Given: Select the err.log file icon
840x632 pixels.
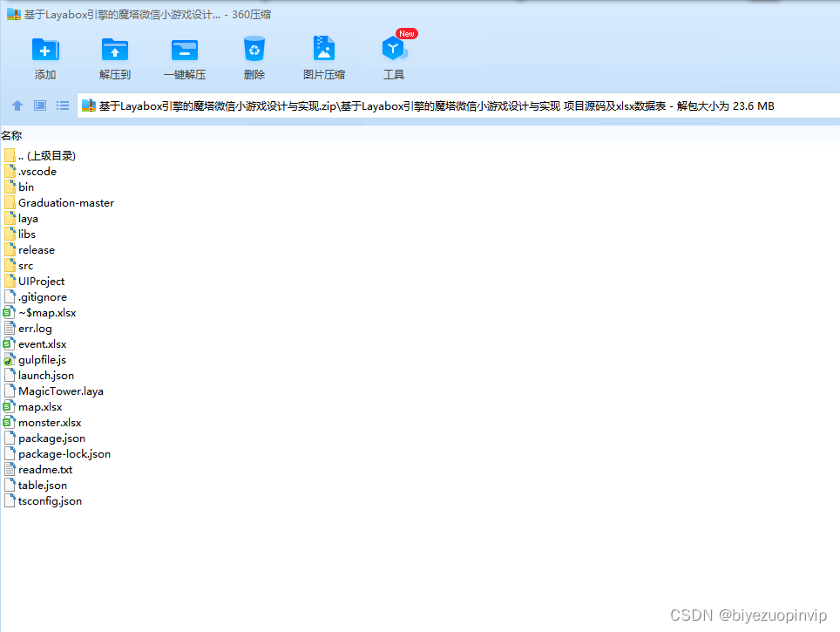Looking at the screenshot, I should 10,328.
